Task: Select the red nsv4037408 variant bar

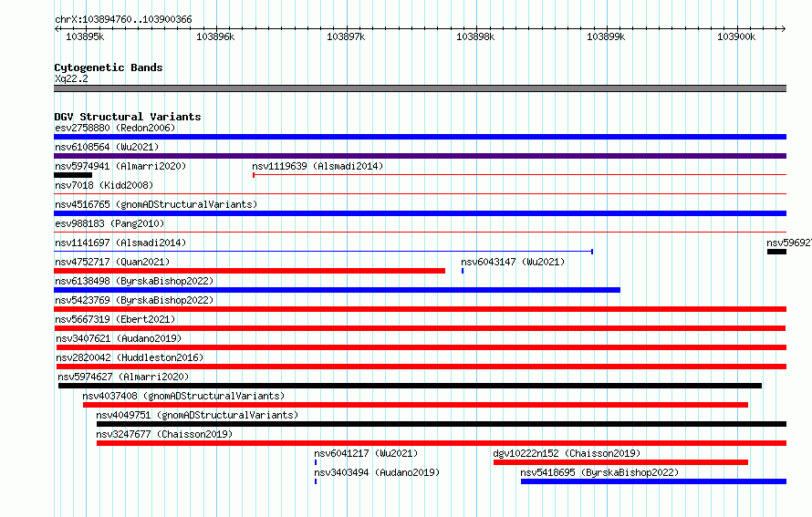Action: pyautogui.click(x=415, y=405)
